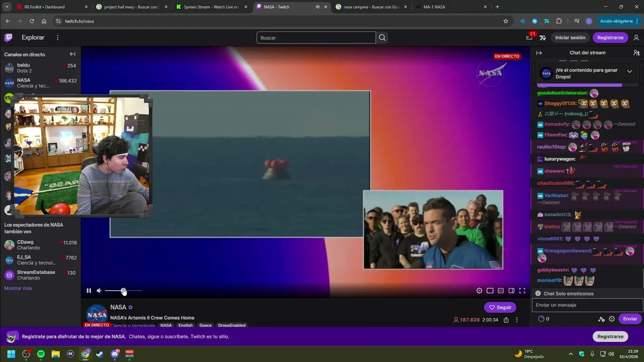Click the English stream tag

(185, 325)
